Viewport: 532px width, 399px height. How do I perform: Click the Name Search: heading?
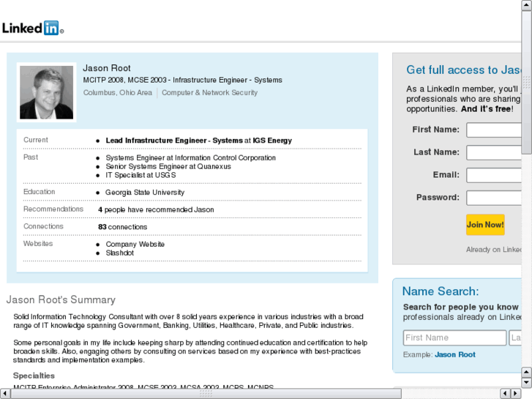point(441,291)
